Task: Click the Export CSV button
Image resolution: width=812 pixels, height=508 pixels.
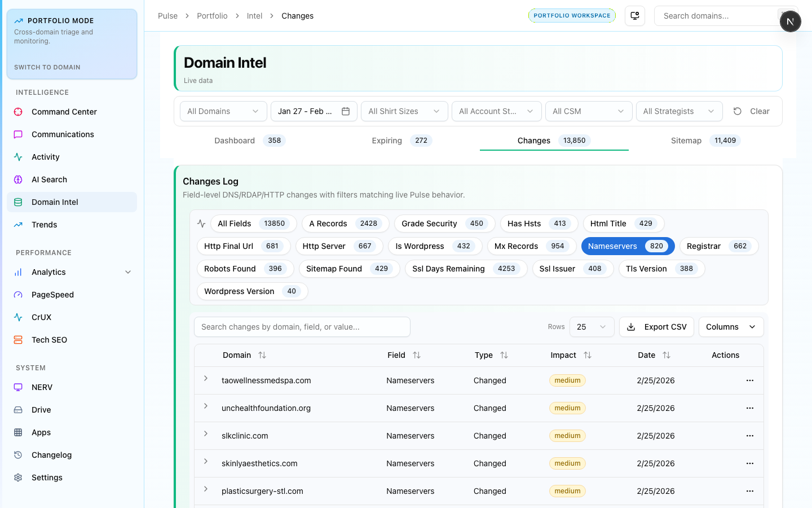Action: pyautogui.click(x=656, y=327)
